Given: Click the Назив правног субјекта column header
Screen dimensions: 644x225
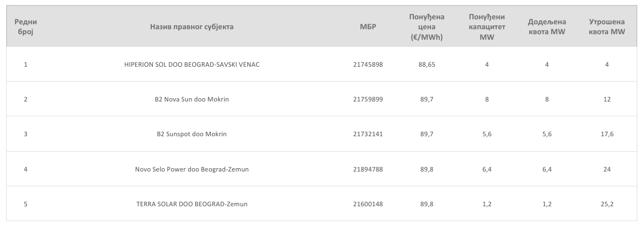Looking at the screenshot, I should (191, 27).
